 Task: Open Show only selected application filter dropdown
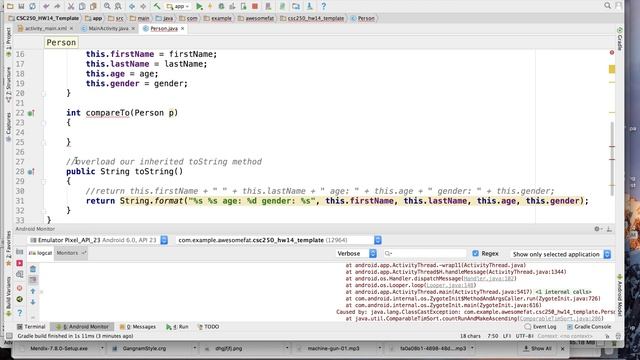point(561,254)
